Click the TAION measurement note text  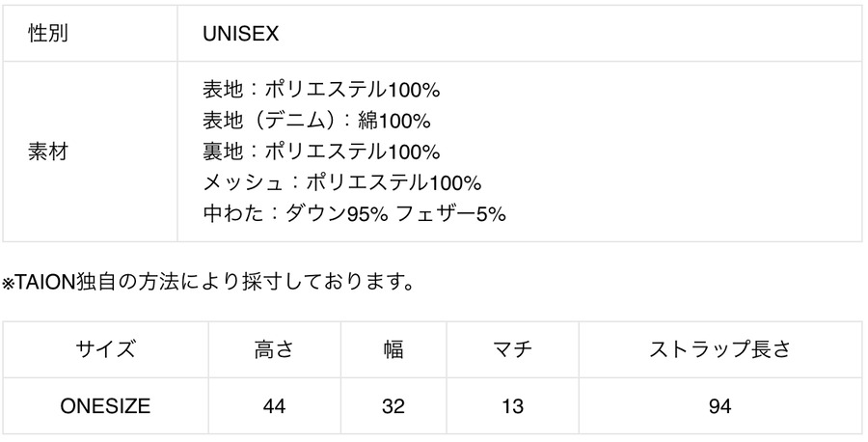click(209, 283)
